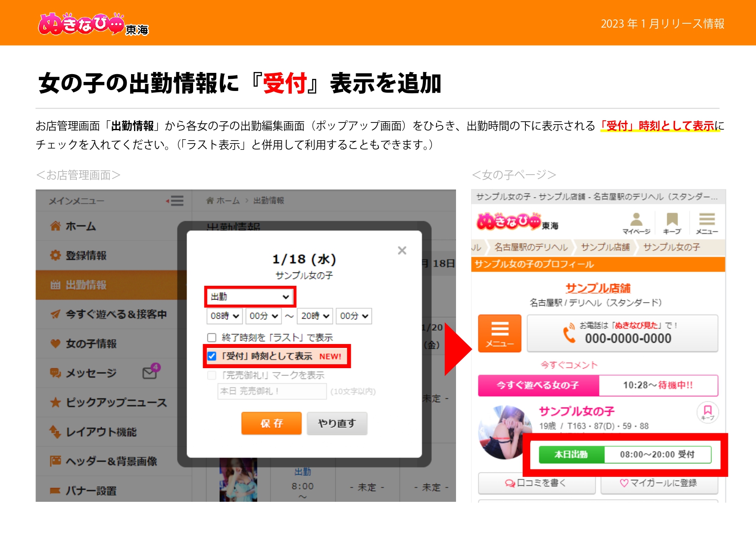Open 女の子情報 in the sidebar
Viewport: 756px width, 535px height.
click(113, 344)
